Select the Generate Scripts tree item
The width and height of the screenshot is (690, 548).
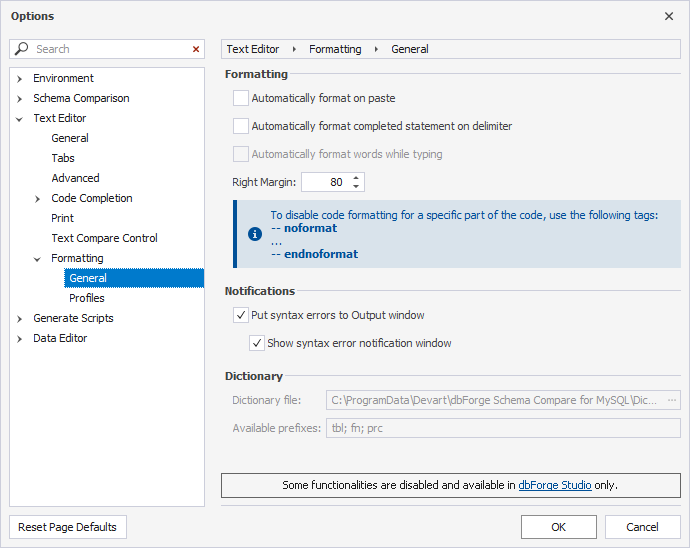point(73,318)
